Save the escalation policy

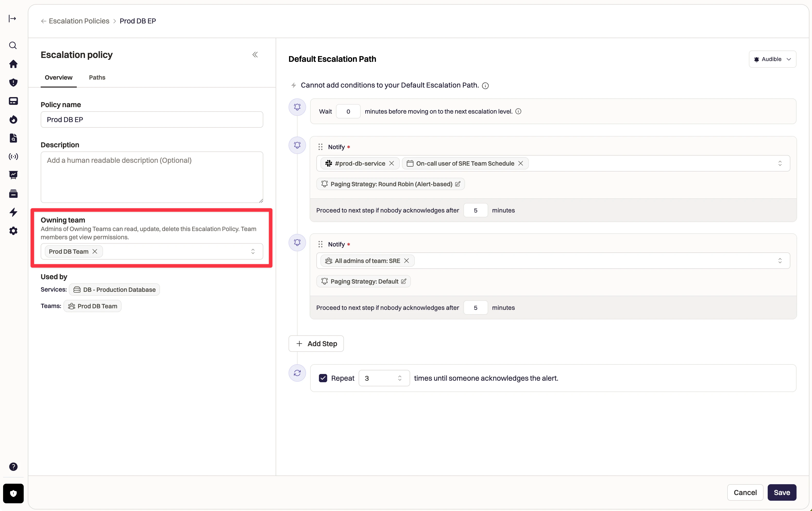pos(781,492)
